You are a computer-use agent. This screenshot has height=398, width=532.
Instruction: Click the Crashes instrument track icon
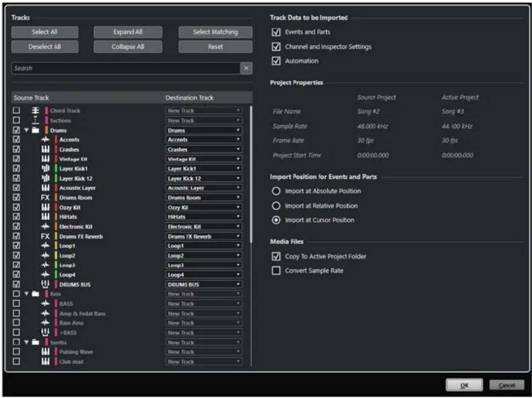45,150
